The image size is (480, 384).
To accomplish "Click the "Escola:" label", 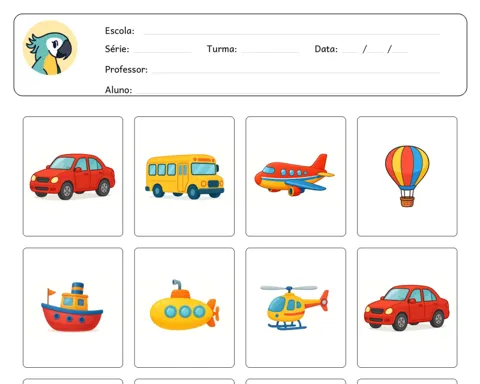I will [120, 31].
